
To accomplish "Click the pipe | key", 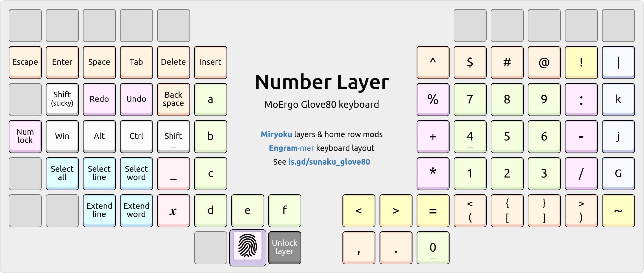I will tap(618, 63).
